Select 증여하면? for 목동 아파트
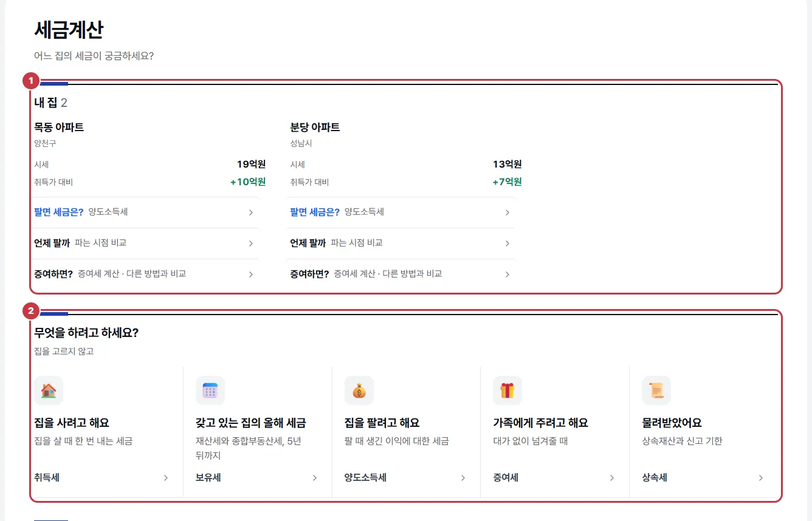Screen dimensions: 812x521 click(x=53, y=274)
